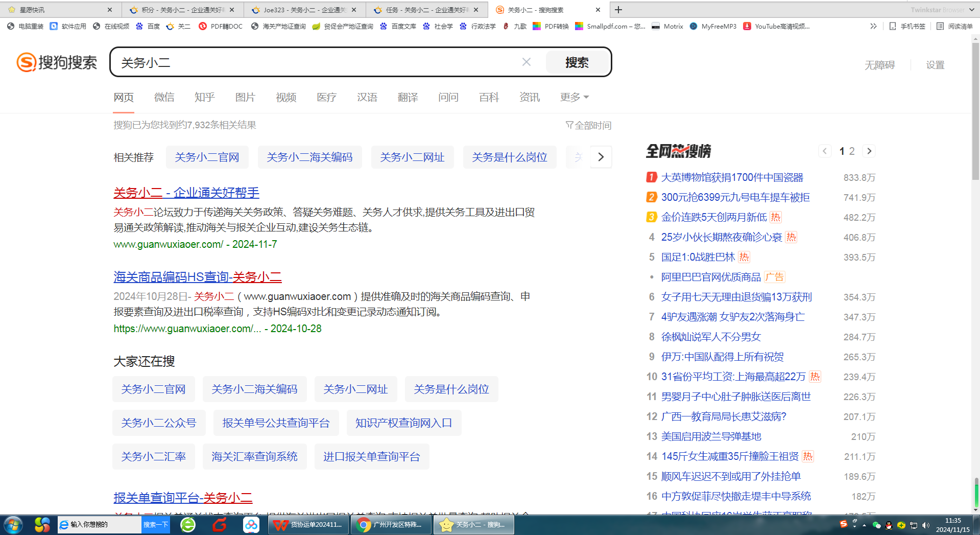Click the 关务小二汇率 suggestion
This screenshot has height=535, width=980.
tap(154, 456)
